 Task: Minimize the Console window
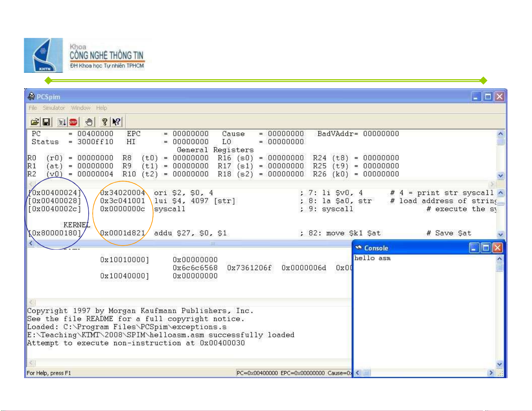point(474,248)
